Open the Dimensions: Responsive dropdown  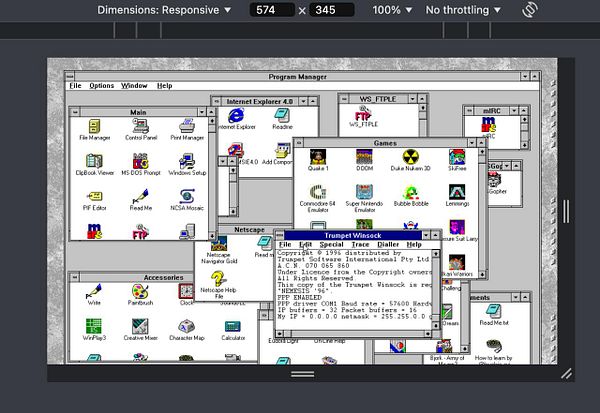coord(164,10)
